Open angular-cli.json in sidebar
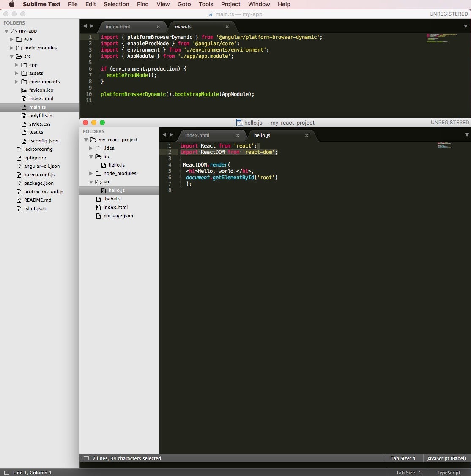This screenshot has width=471, height=476. (x=42, y=166)
